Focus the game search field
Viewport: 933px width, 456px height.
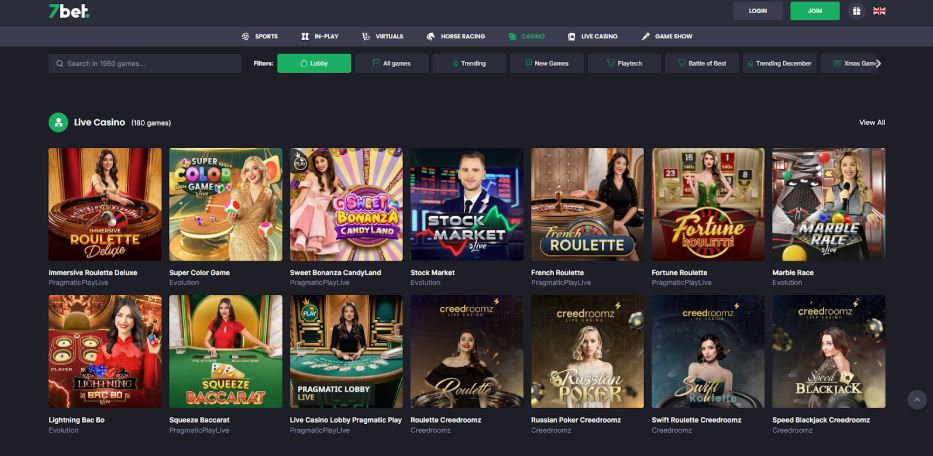point(145,63)
